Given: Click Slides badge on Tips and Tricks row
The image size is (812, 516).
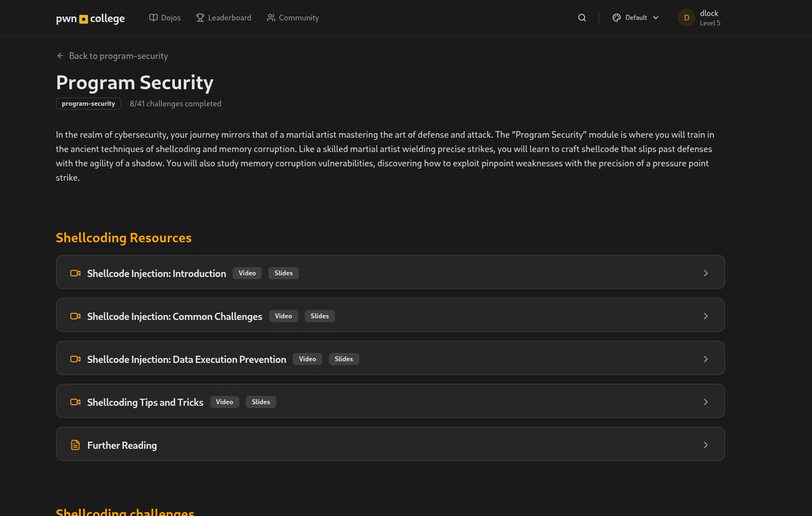Looking at the screenshot, I should coord(261,402).
